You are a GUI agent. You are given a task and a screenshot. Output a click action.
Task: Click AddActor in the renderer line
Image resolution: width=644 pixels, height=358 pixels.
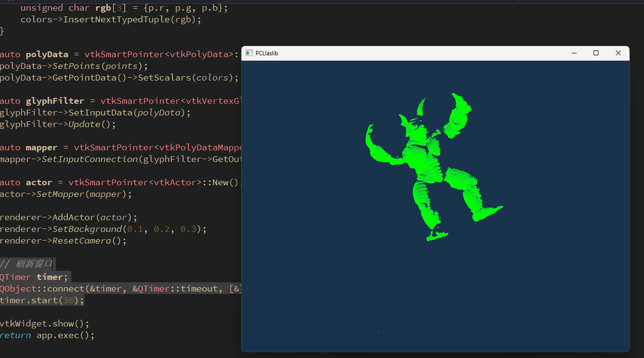[x=74, y=217]
